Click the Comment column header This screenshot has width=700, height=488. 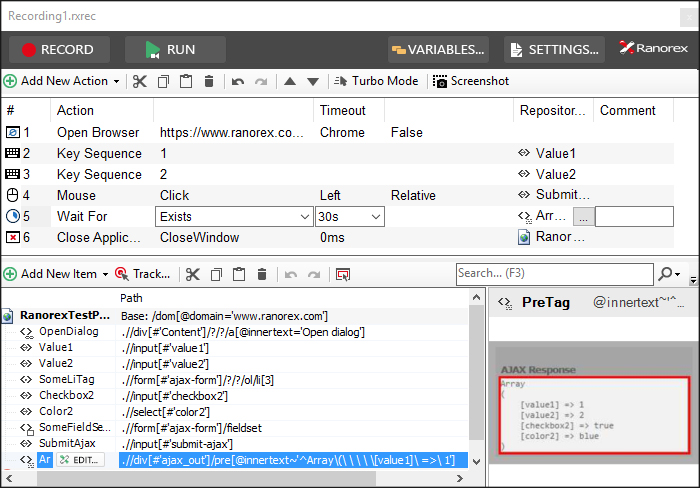click(628, 111)
